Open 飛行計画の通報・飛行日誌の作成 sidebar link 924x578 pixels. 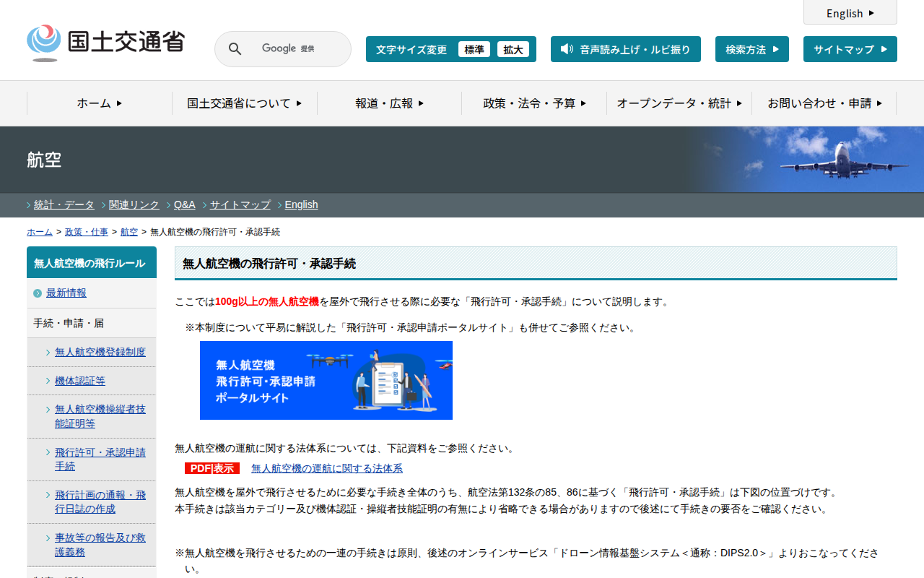pos(100,502)
